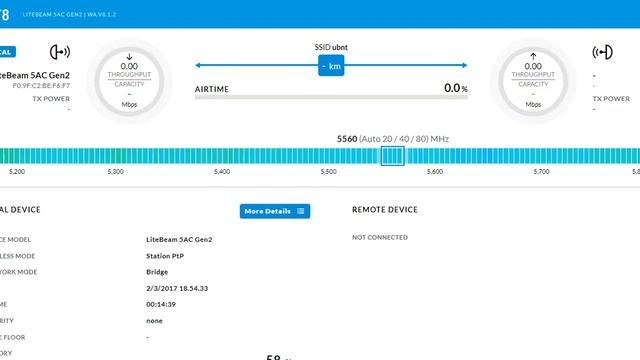The image size is (640, 360).
Task: Click the remote antenna dish icon
Action: 602,52
